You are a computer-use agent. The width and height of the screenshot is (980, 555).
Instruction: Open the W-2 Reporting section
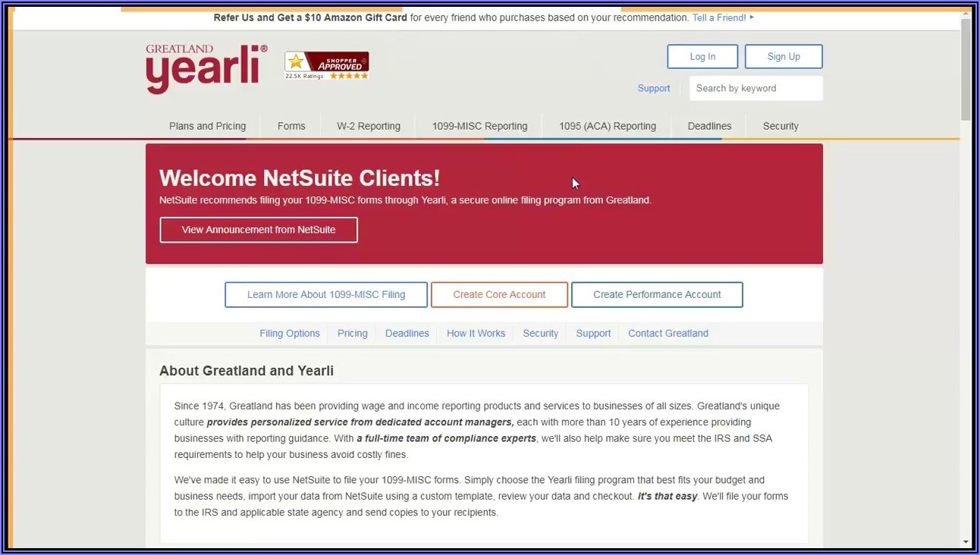[368, 126]
